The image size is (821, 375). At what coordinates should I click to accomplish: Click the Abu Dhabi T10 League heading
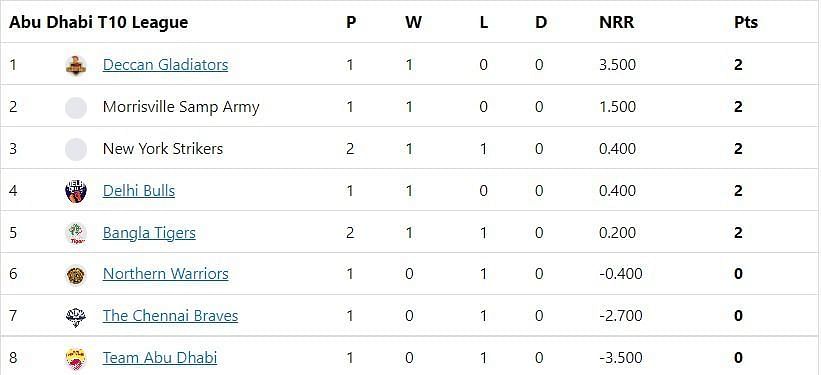98,22
